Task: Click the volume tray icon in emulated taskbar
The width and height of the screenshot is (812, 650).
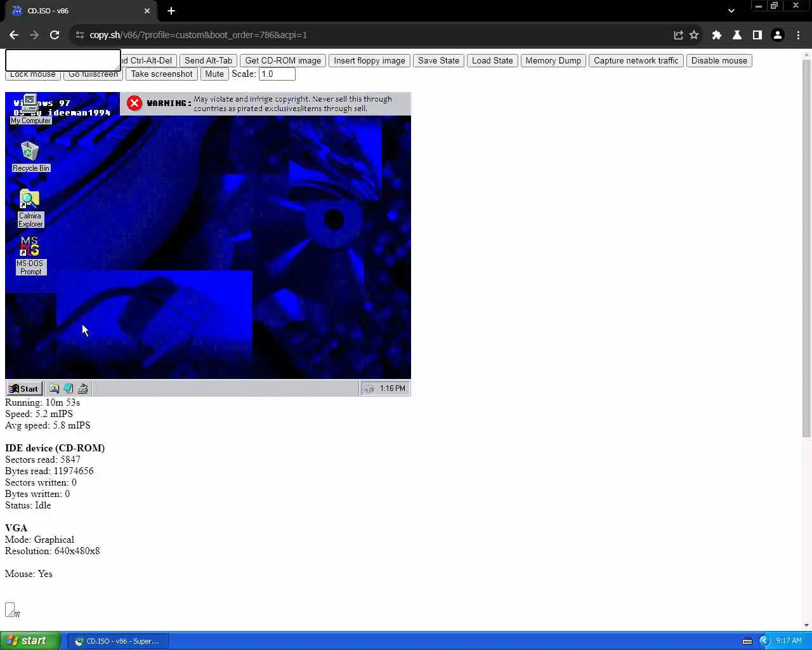Action: (x=369, y=388)
